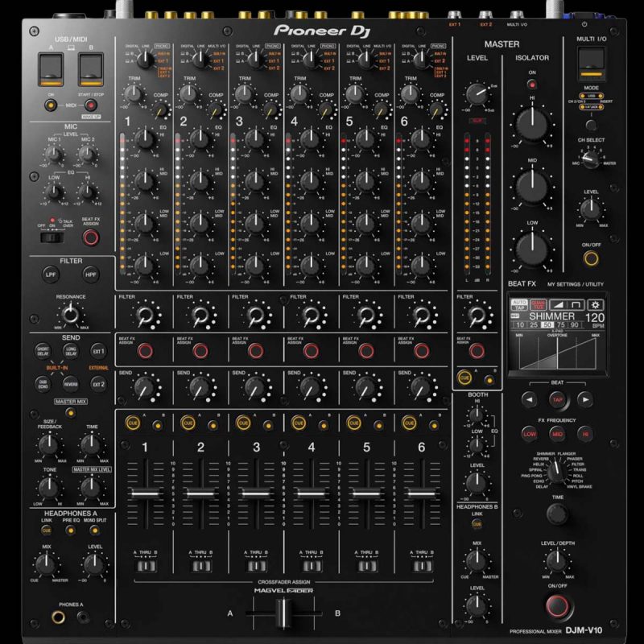
Task: Tap AUTO/TAP on the Beat FX touchscreen
Action: point(518,305)
